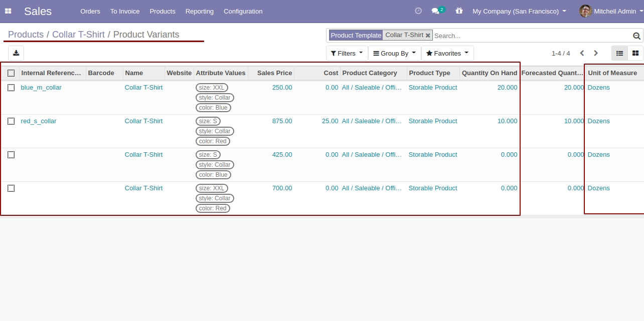Toggle the select-all header checkbox
This screenshot has height=321, width=644.
tap(11, 73)
